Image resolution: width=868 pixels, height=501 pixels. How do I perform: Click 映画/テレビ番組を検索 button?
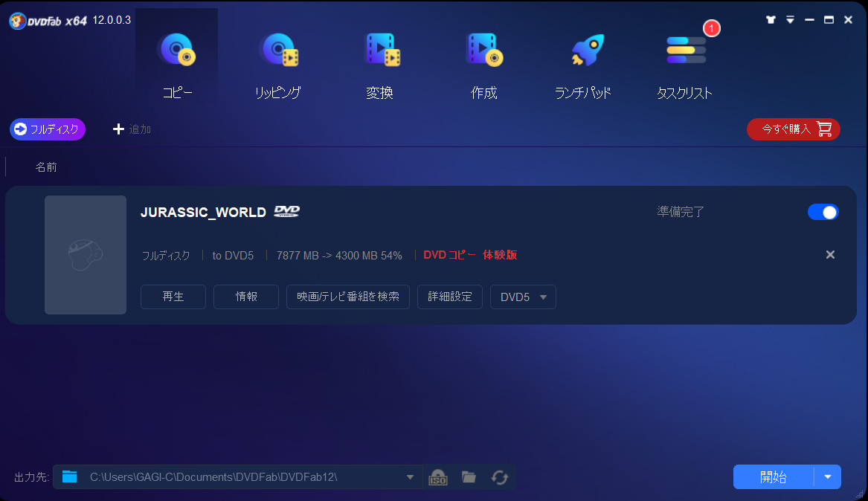pos(348,297)
